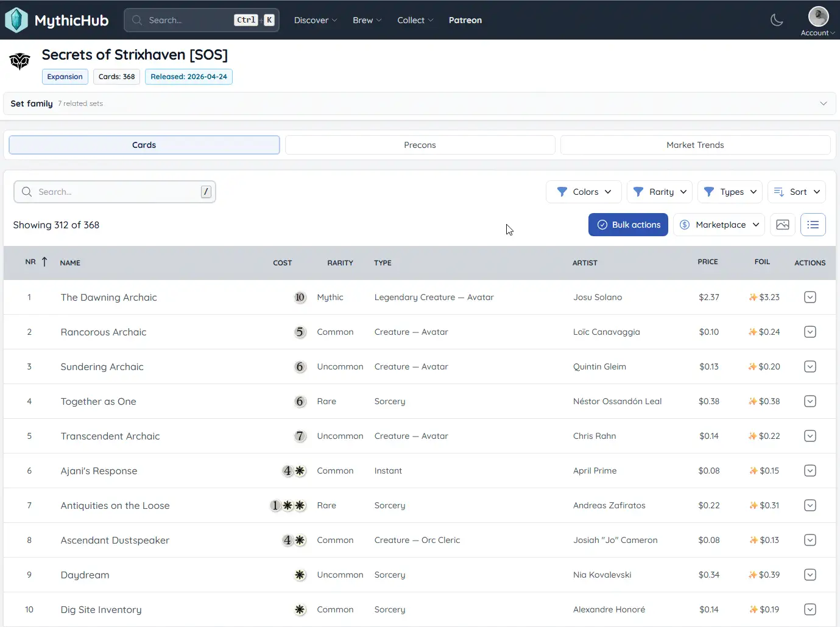Click the Cards: 368 badge
The height and width of the screenshot is (627, 840).
117,77
